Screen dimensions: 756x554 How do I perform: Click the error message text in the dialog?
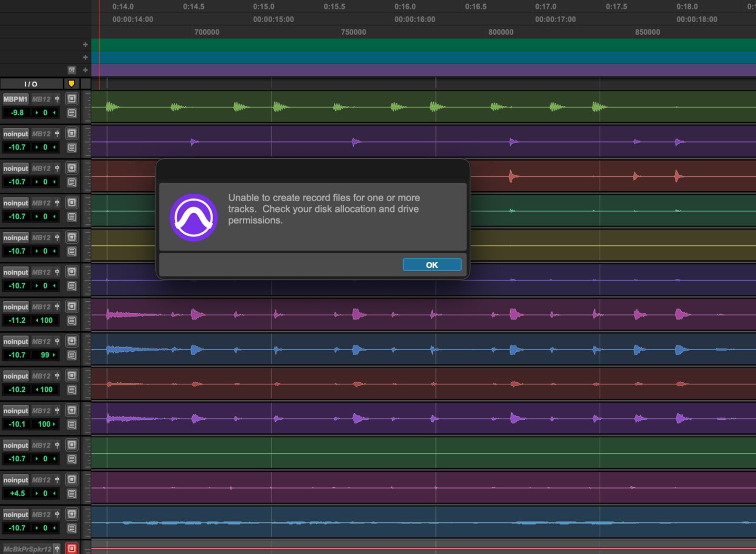[x=324, y=209]
